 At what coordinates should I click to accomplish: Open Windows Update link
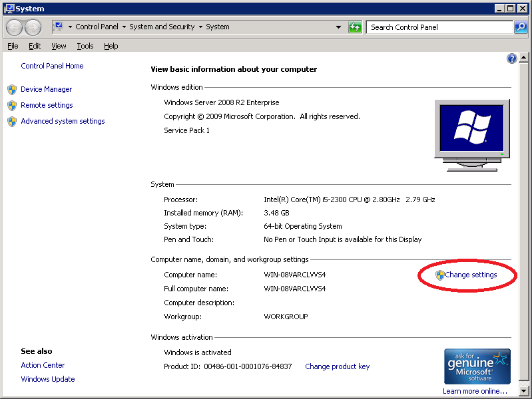coord(48,379)
